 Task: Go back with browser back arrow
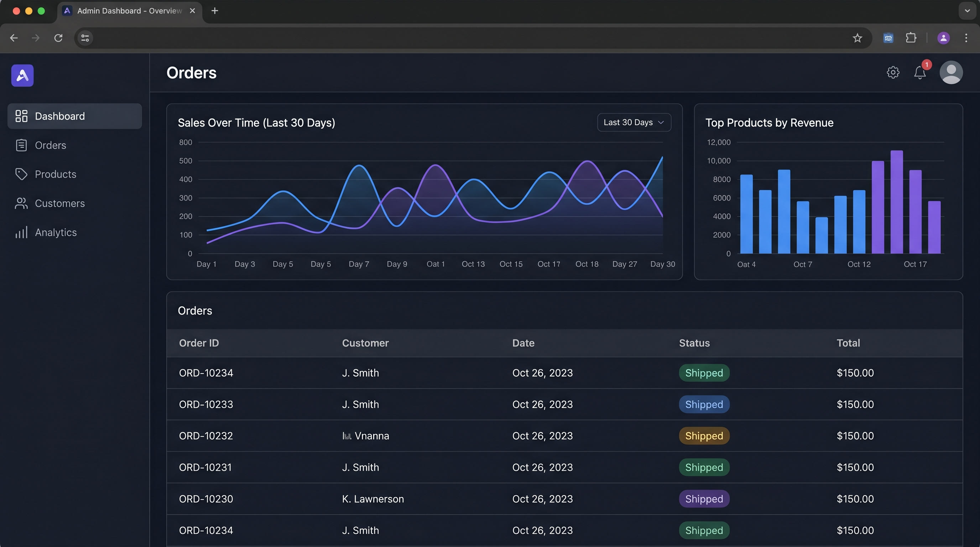[x=14, y=38]
